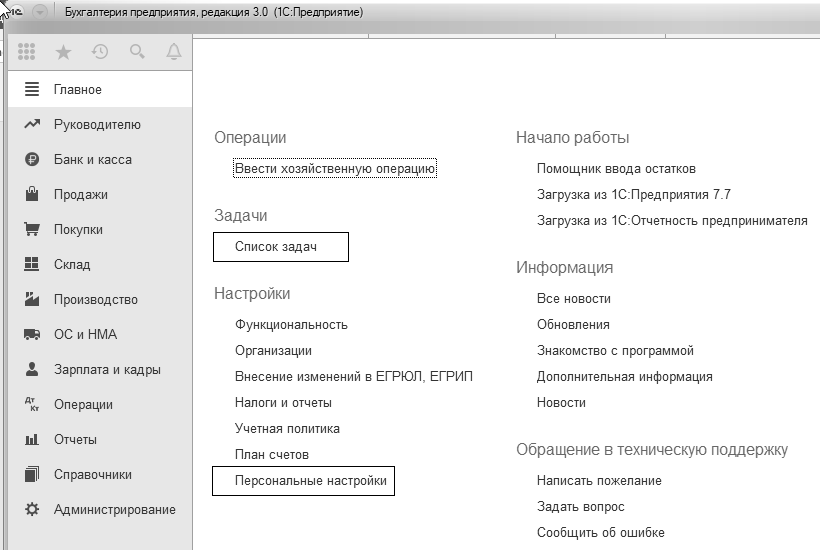This screenshot has height=550, width=820.
Task: Go to the Покупки section
Action: [100, 230]
